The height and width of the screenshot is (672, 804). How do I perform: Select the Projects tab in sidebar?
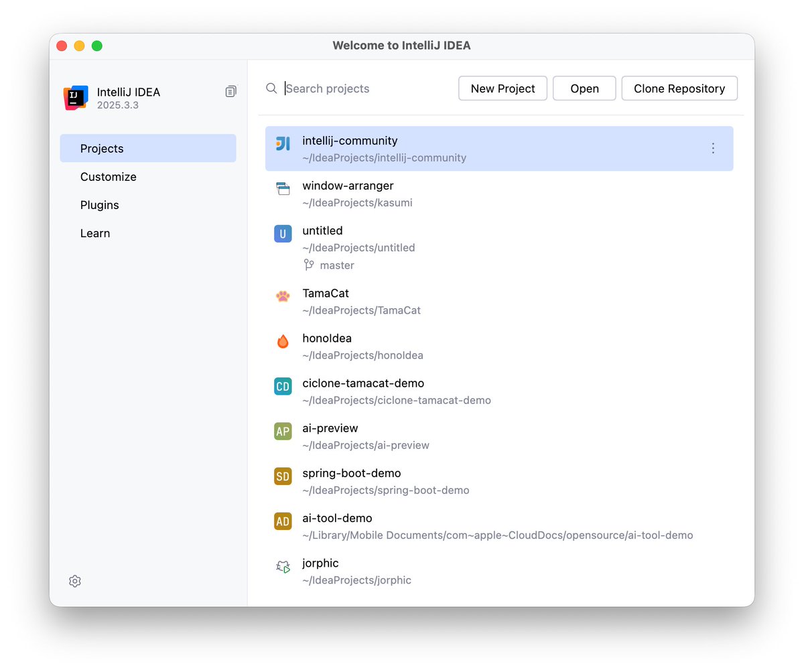(x=148, y=148)
